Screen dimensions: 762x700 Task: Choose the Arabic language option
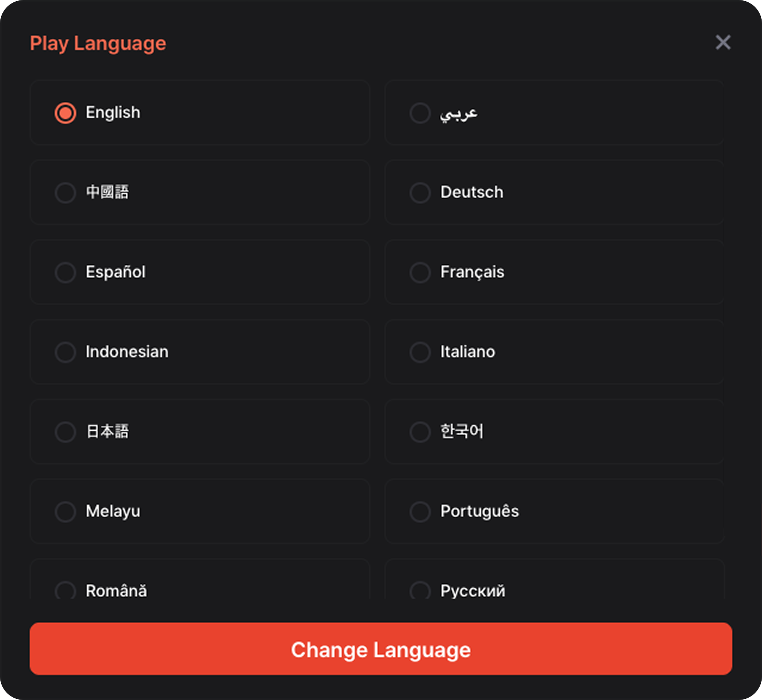click(x=420, y=113)
